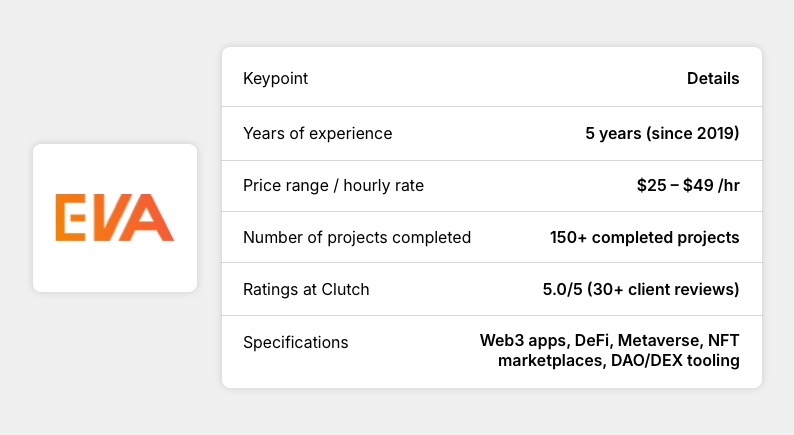Select the Keypoint column header
This screenshot has width=794, height=435.
coord(276,79)
